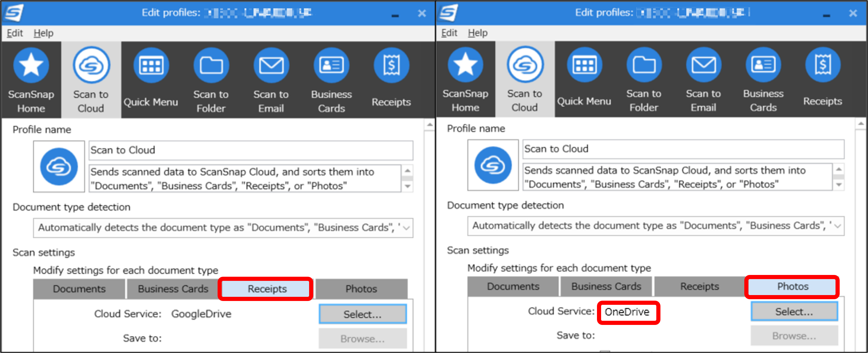
Task: Click the profile cloud icon thumbnail in left window
Action: [59, 167]
